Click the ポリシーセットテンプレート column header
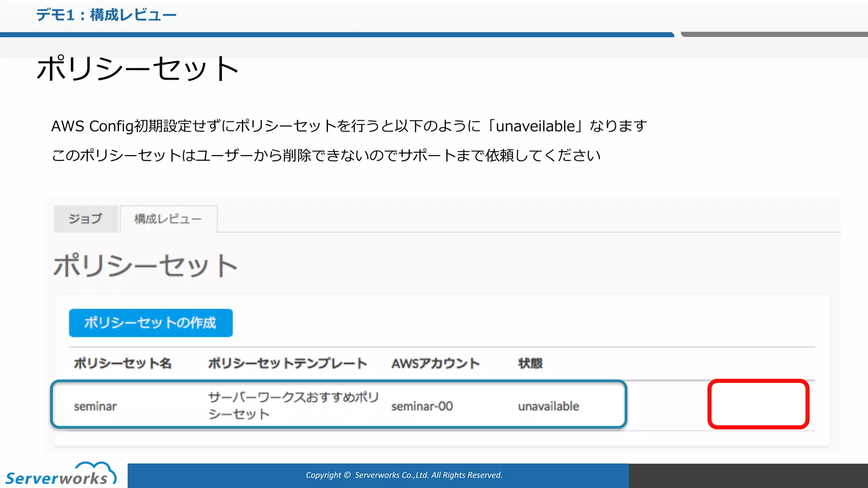868x488 pixels. (x=287, y=363)
